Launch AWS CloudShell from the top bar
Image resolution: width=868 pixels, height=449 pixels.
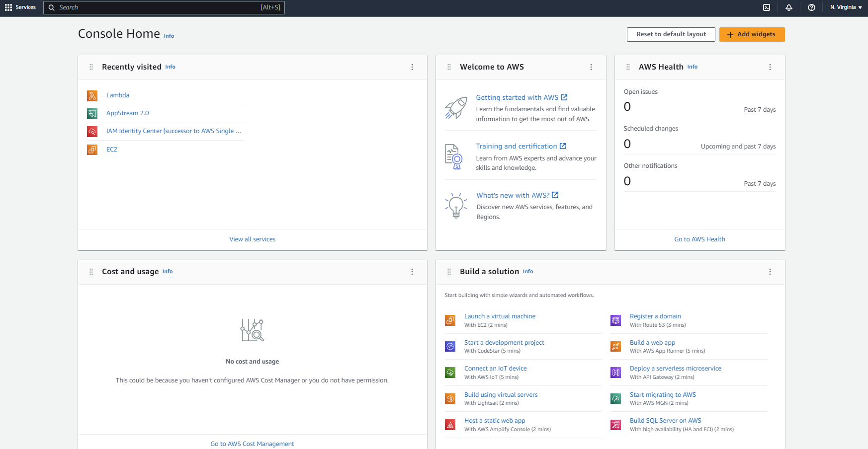coord(766,7)
